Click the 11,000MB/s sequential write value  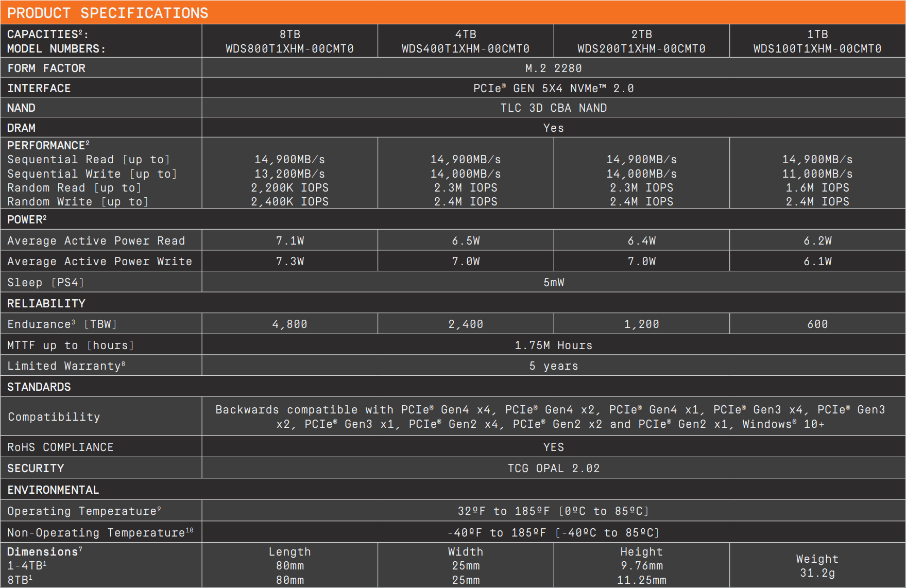817,174
